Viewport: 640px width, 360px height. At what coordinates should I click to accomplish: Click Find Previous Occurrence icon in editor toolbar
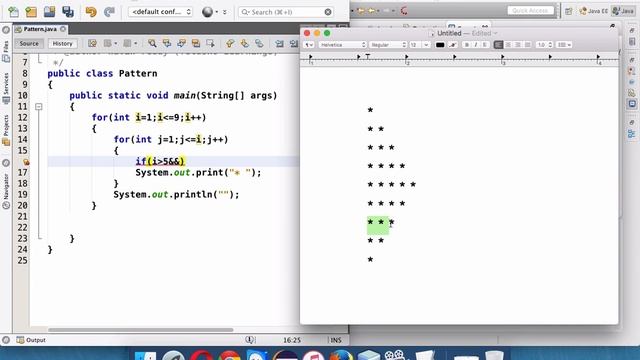(167, 43)
